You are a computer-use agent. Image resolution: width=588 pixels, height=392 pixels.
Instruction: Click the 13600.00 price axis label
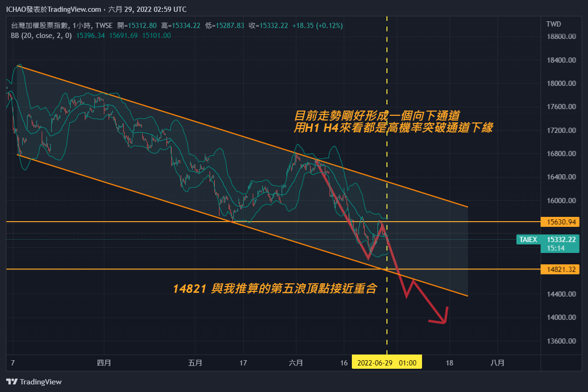[561, 341]
